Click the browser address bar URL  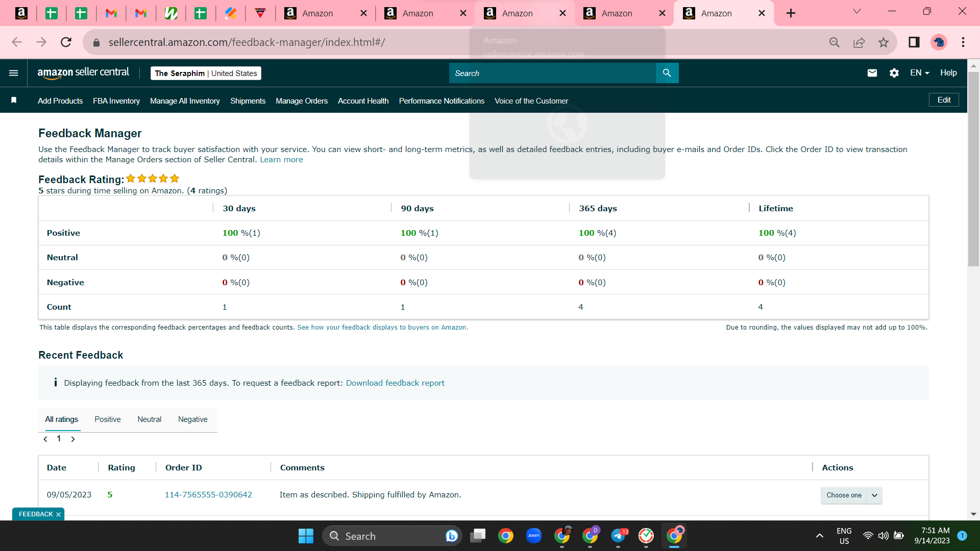click(x=247, y=42)
